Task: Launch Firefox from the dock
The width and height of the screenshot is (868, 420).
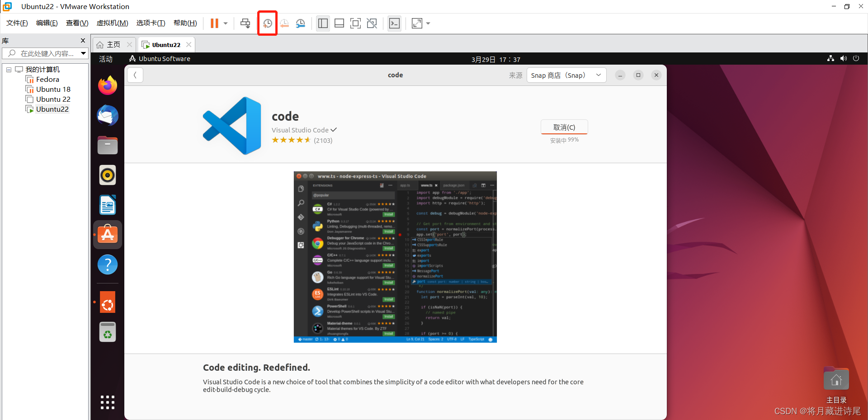Action: (108, 85)
